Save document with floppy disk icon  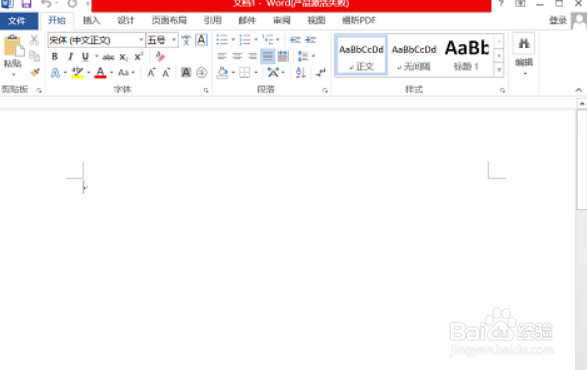[26, 4]
